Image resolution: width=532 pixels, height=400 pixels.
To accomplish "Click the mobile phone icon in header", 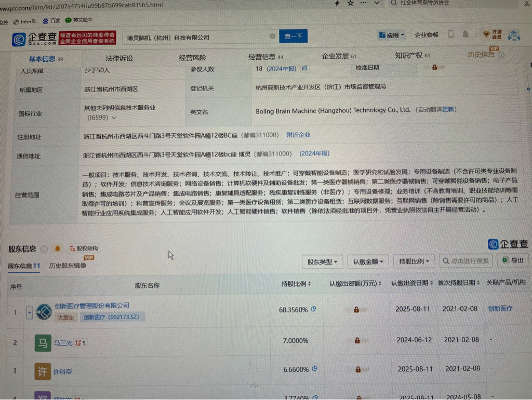I will [451, 34].
